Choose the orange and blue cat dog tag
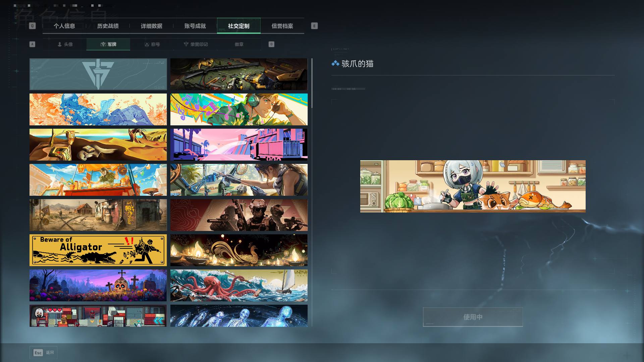Image resolution: width=644 pixels, height=362 pixels. 98,109
